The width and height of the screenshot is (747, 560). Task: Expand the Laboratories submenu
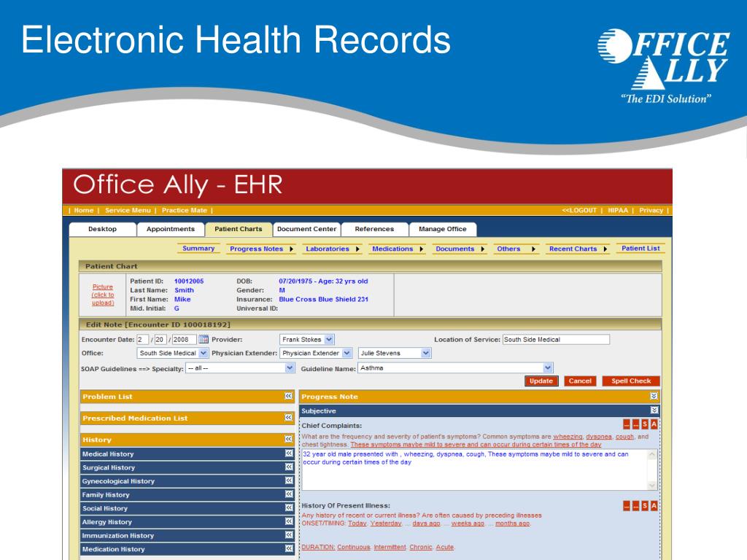click(x=357, y=249)
